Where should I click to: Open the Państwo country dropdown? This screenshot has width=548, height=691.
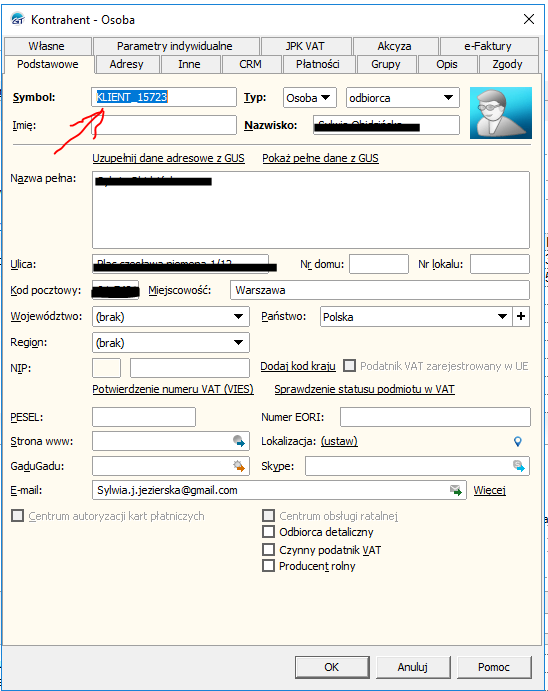point(502,316)
